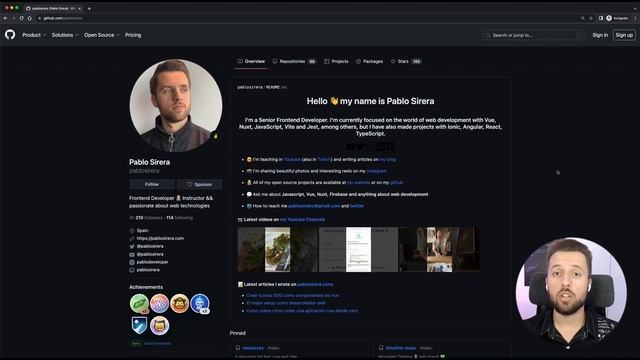The height and width of the screenshot is (360, 640).
Task: Click the Starstruck achievement badge
Action: click(x=159, y=326)
